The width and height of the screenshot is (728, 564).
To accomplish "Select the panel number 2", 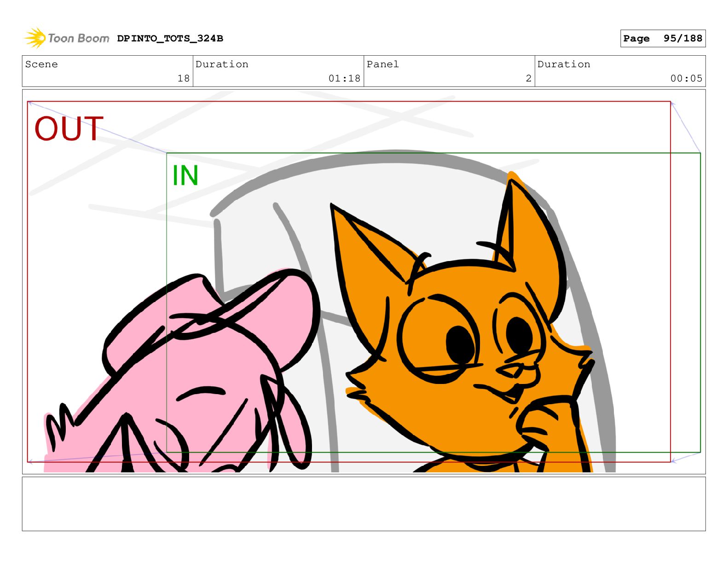I will (529, 78).
